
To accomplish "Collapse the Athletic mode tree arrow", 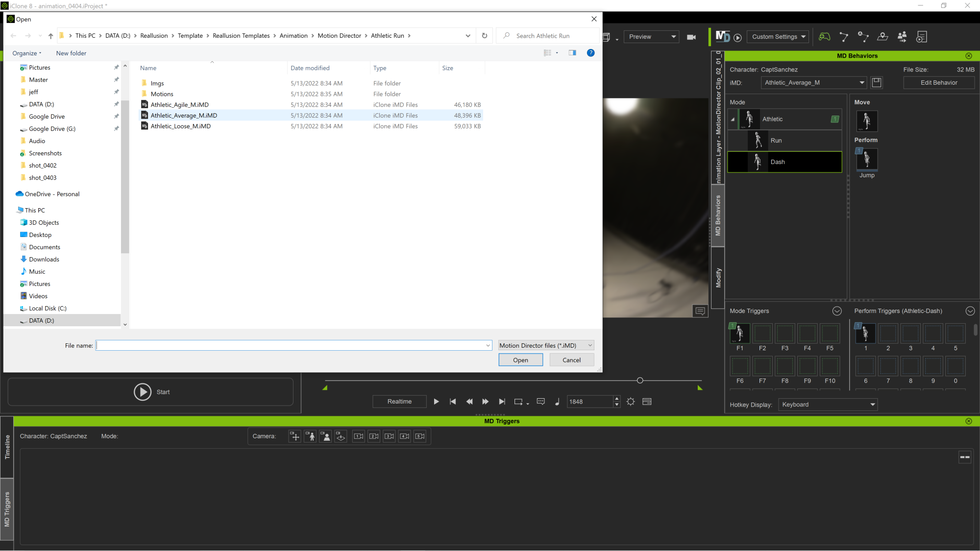I will 733,120.
